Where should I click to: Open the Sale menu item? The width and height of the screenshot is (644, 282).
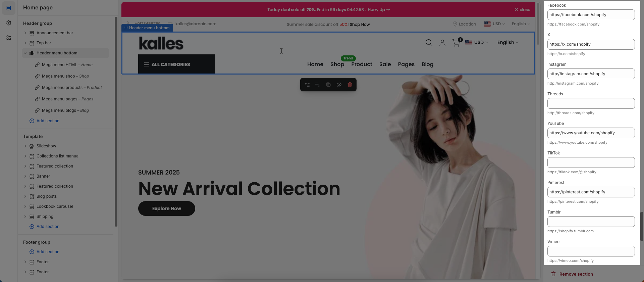(385, 64)
